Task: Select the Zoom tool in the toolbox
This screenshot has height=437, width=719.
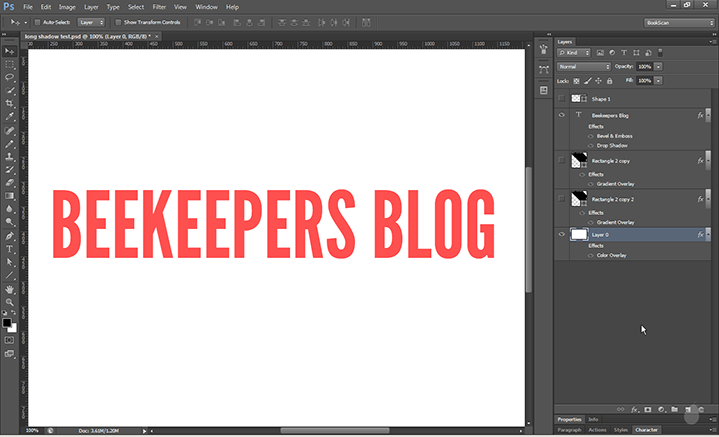Action: 10,300
